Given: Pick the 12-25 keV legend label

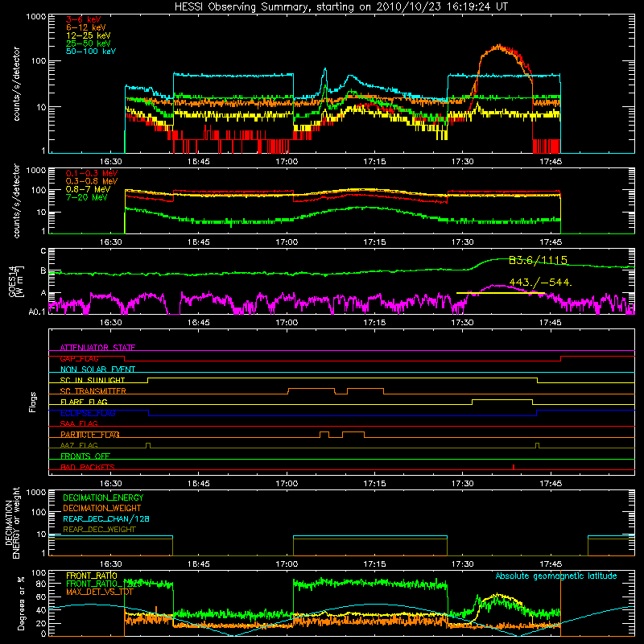Looking at the screenshot, I should [x=89, y=35].
